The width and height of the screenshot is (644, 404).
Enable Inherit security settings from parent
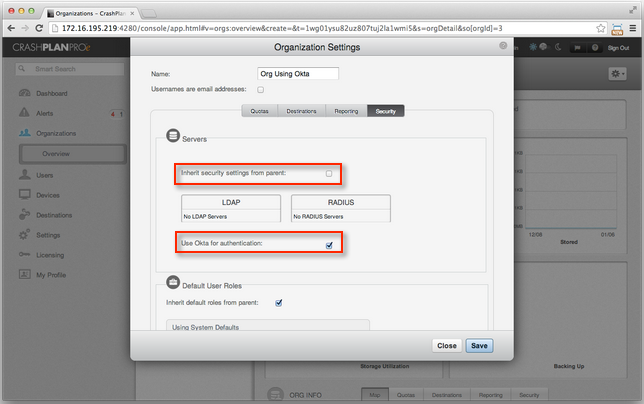[x=329, y=173]
